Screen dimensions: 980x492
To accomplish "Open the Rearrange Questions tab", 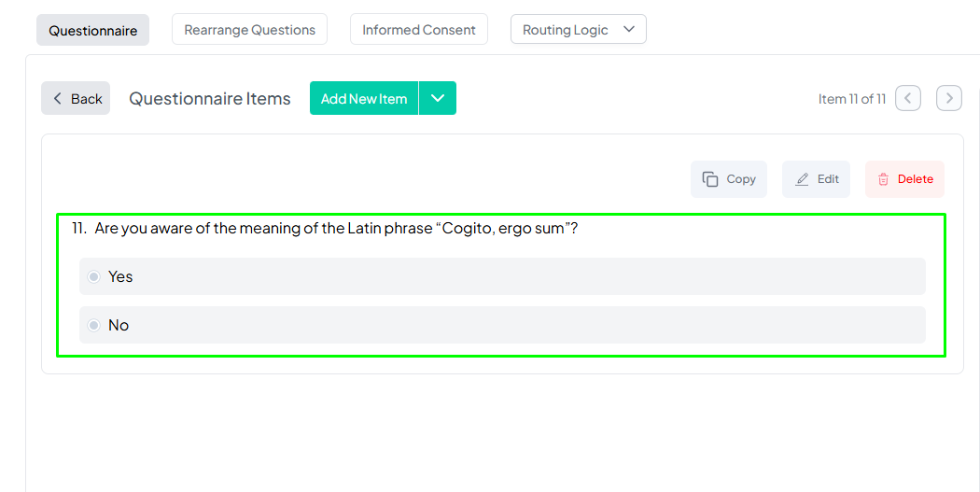I will pyautogui.click(x=249, y=29).
